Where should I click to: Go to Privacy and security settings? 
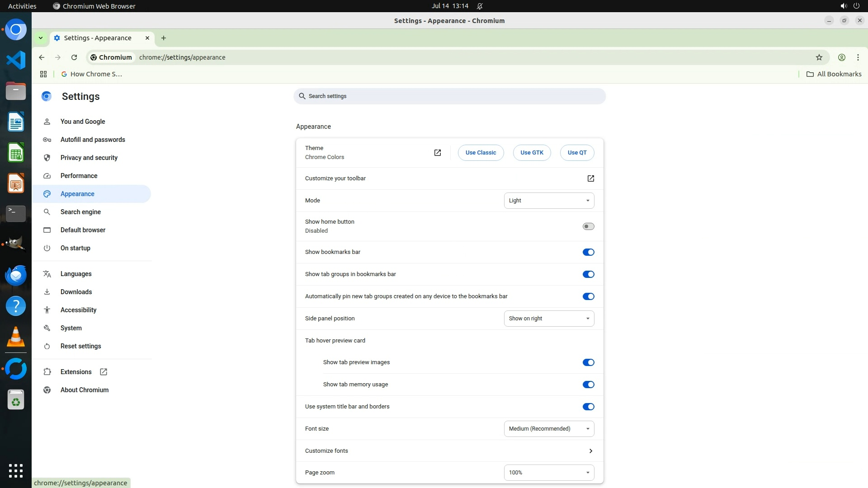point(89,158)
